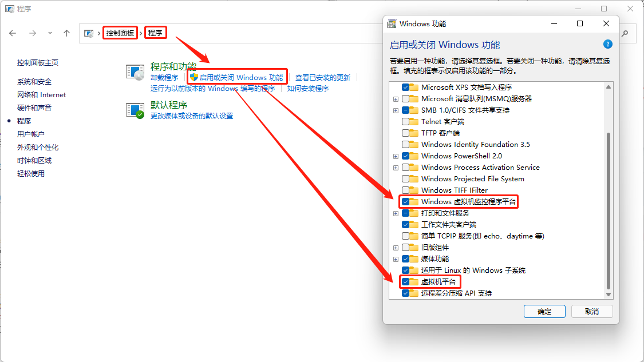This screenshot has width=644, height=362.
Task: Click the 卸载程序 link
Action: 164,78
